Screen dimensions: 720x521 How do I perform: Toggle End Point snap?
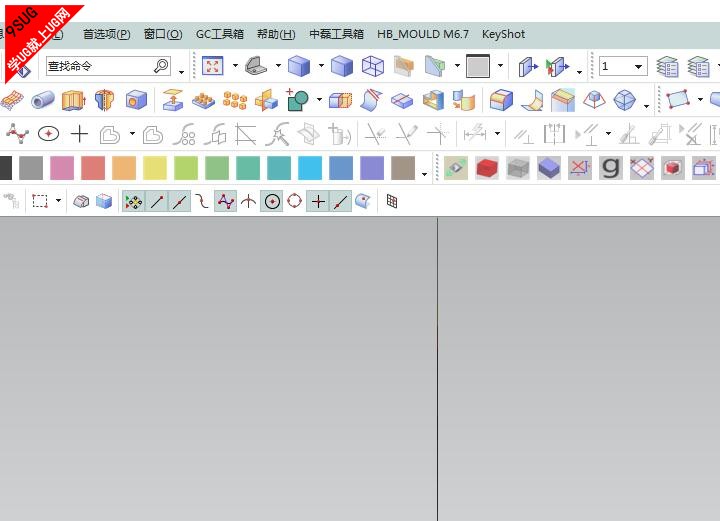click(x=157, y=202)
